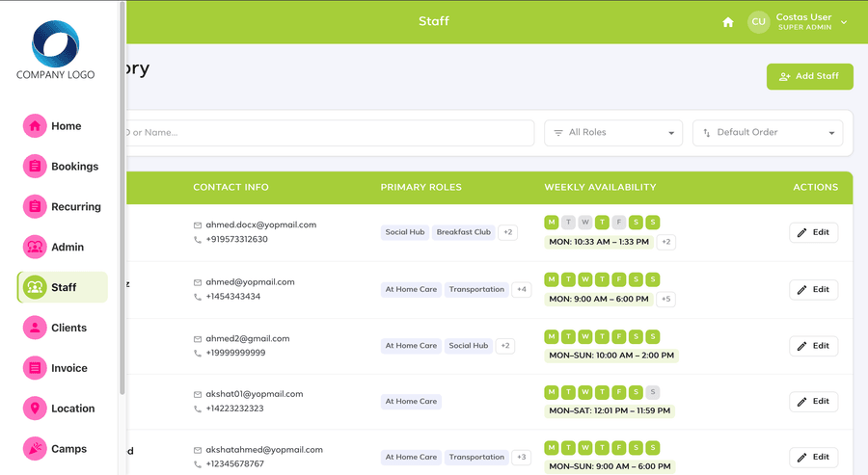Image resolution: width=868 pixels, height=475 pixels.
Task: Edit the akshatahmed@yopmail.com staff row
Action: tap(813, 458)
